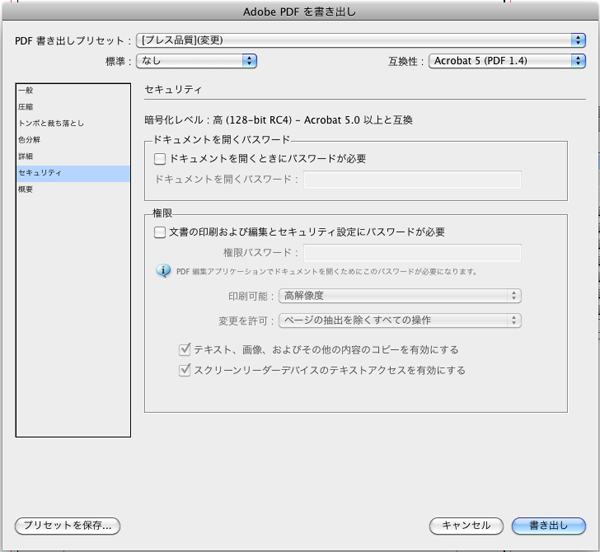Open the 互換性 Acrobat 5 dropdown
600x552 pixels.
507,61
